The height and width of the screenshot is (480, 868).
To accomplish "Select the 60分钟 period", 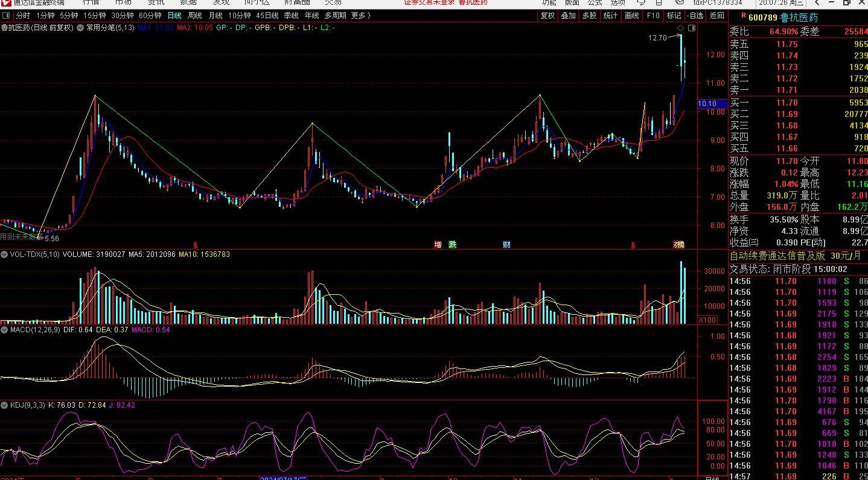I will [x=150, y=16].
